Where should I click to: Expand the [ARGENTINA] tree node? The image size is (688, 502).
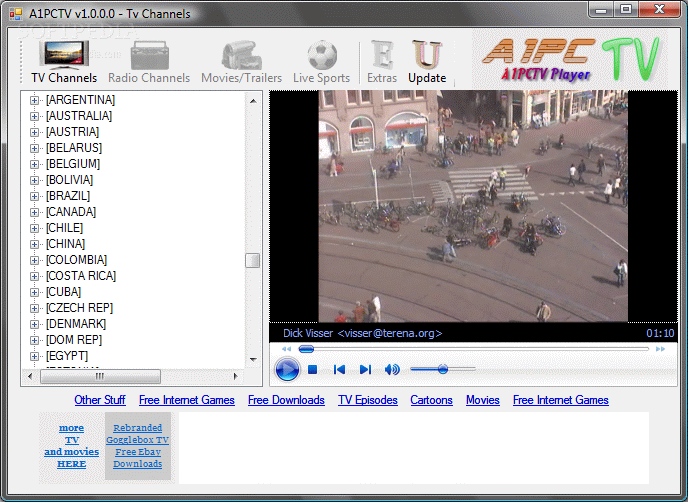click(34, 100)
